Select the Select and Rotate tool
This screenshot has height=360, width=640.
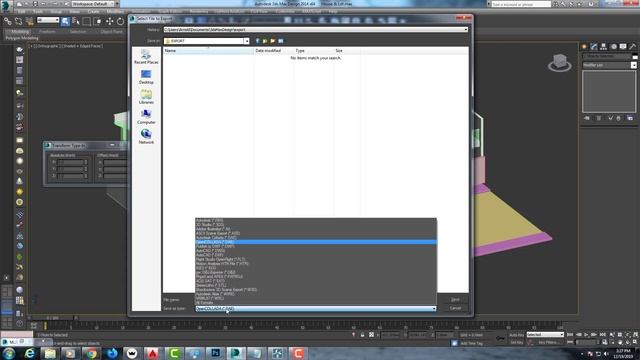pyautogui.click(x=120, y=21)
